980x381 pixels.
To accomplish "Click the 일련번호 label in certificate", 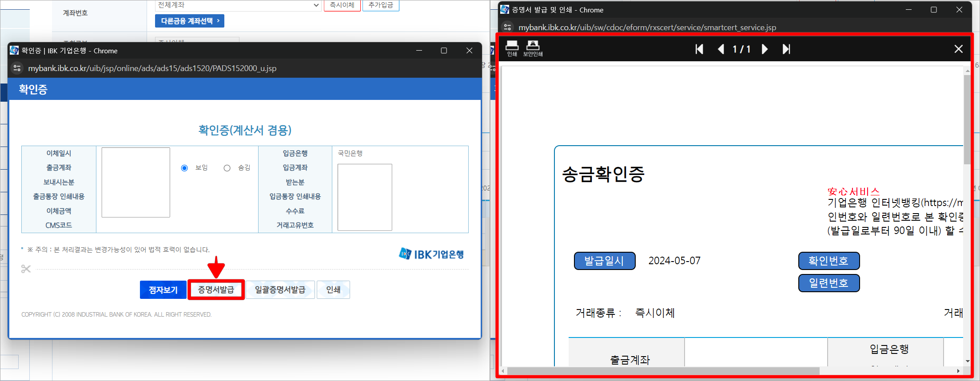I will [829, 283].
